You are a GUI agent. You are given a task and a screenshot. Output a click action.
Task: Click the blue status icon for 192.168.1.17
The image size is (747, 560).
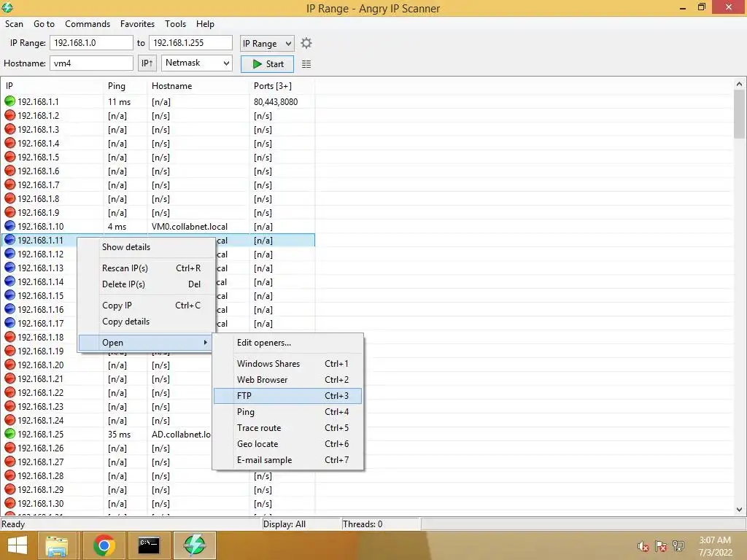point(10,323)
